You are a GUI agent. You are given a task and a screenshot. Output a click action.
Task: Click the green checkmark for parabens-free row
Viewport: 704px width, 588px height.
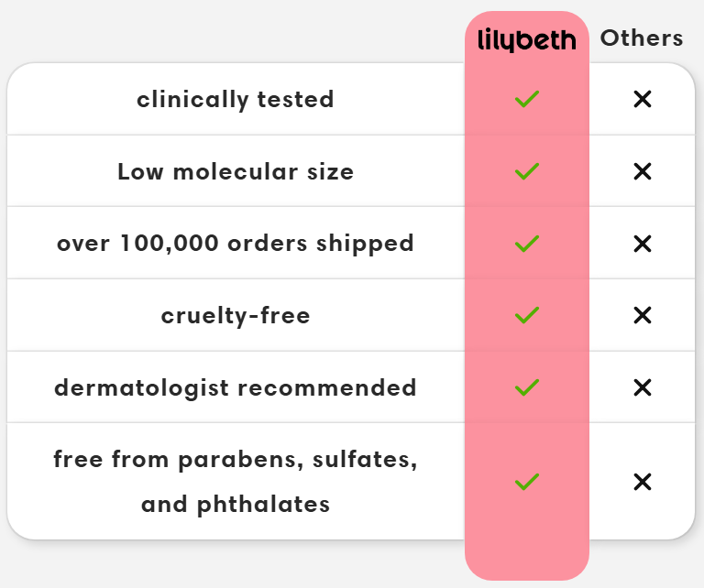pyautogui.click(x=527, y=482)
